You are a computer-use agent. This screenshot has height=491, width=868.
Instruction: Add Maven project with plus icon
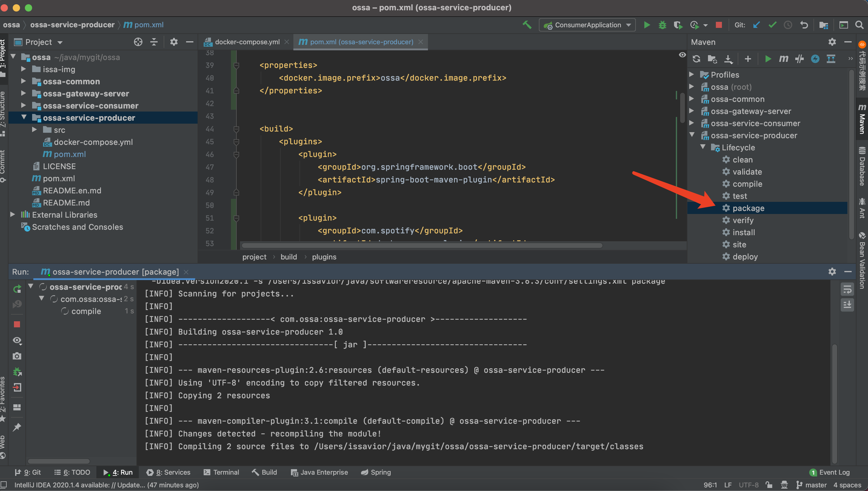click(x=748, y=59)
